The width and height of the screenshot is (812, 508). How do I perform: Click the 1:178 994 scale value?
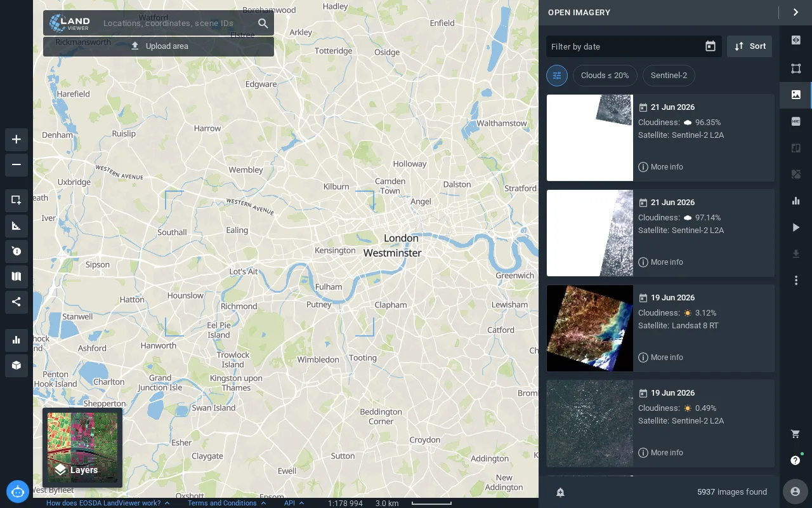(x=345, y=503)
